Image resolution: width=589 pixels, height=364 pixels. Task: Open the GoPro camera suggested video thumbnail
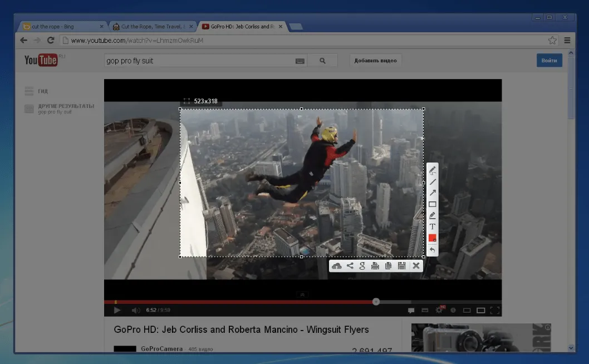coord(481,337)
